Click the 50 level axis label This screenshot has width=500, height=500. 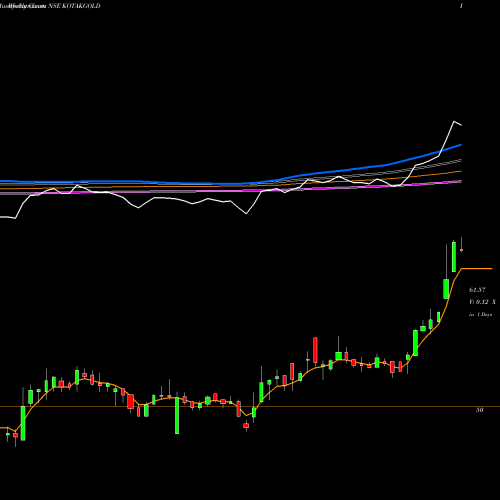[x=479, y=410]
